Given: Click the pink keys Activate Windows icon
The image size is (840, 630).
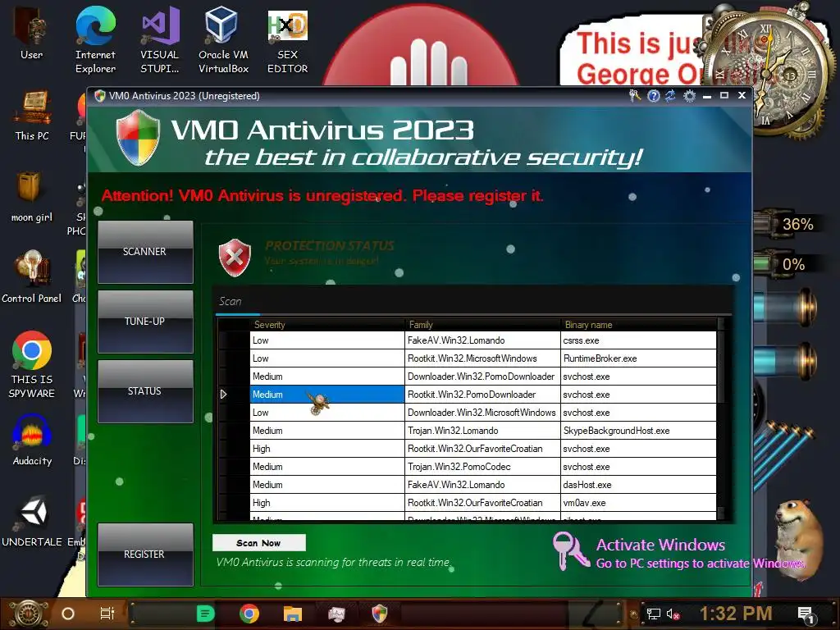Looking at the screenshot, I should (570, 550).
